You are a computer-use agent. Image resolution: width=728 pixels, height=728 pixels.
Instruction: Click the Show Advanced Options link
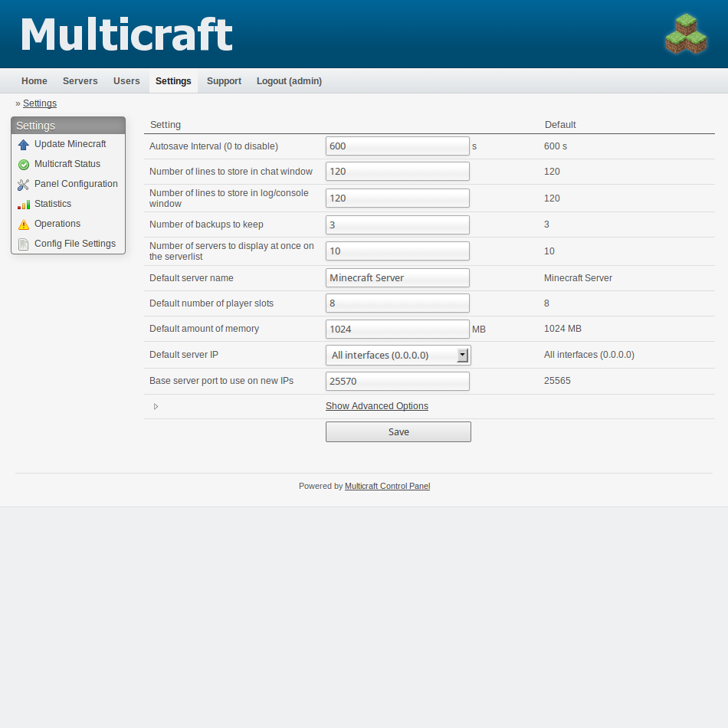coord(377,406)
